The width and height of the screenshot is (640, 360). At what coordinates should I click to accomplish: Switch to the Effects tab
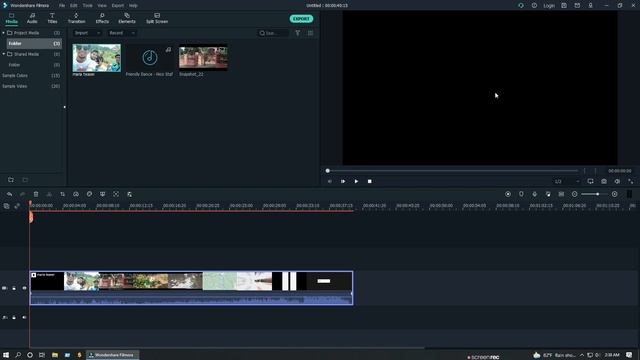click(102, 18)
